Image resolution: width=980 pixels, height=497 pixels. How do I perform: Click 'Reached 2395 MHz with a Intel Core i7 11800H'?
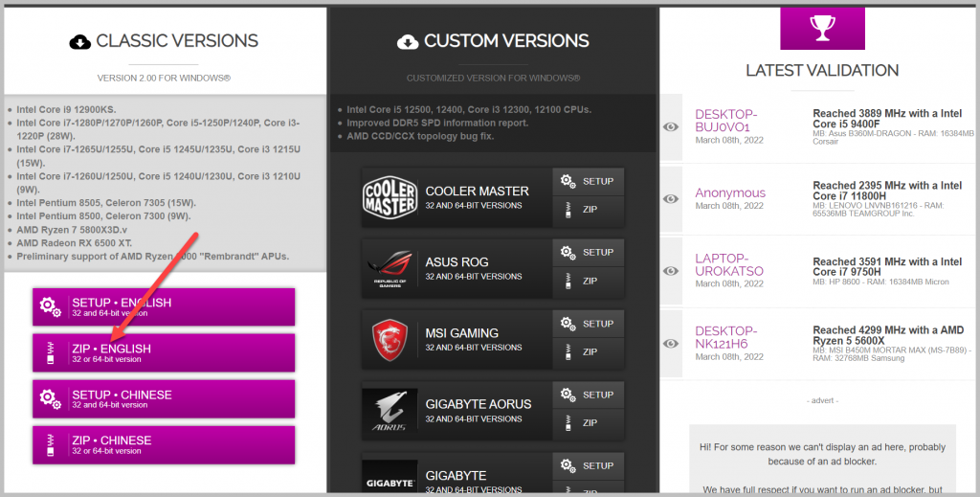pos(887,191)
